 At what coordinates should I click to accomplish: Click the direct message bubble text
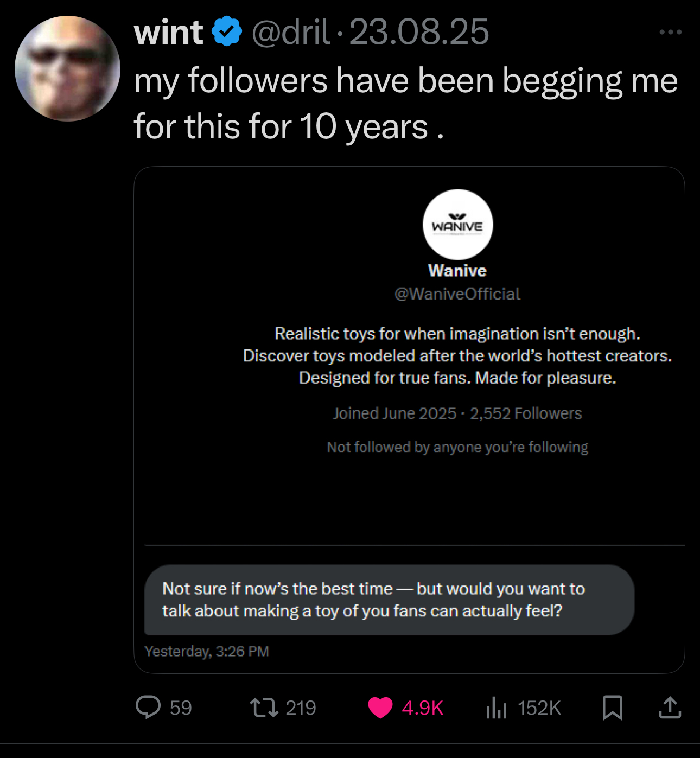coord(373,600)
